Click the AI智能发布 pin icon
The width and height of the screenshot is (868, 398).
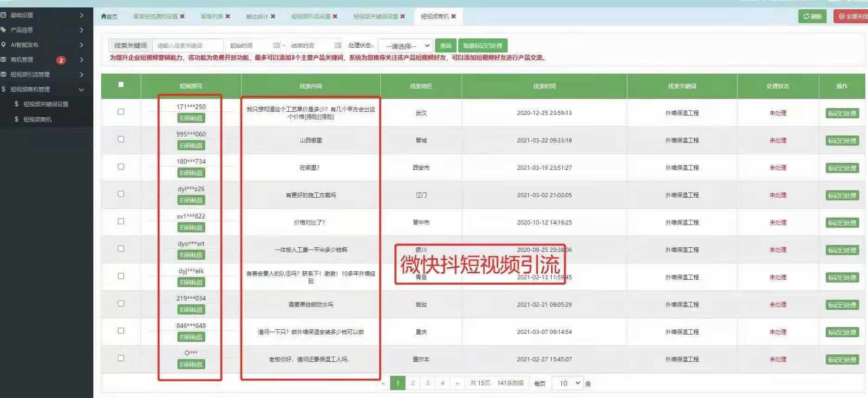coord(3,45)
